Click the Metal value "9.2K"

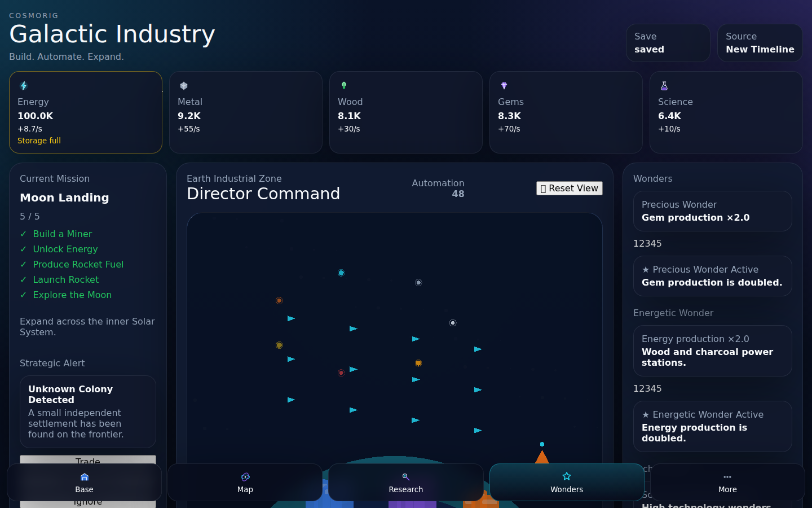[x=189, y=116]
